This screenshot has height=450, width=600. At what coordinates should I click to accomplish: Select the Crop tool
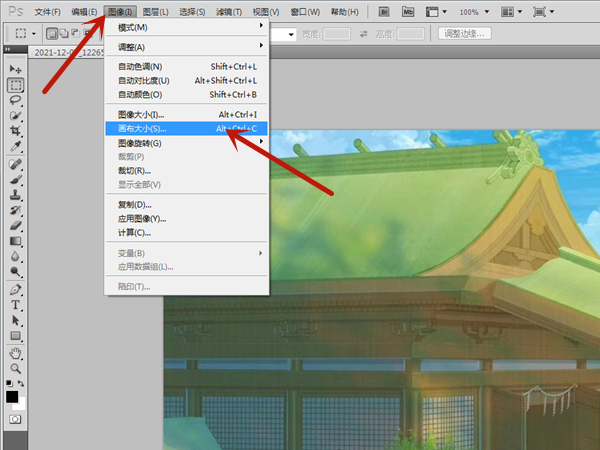[15, 131]
